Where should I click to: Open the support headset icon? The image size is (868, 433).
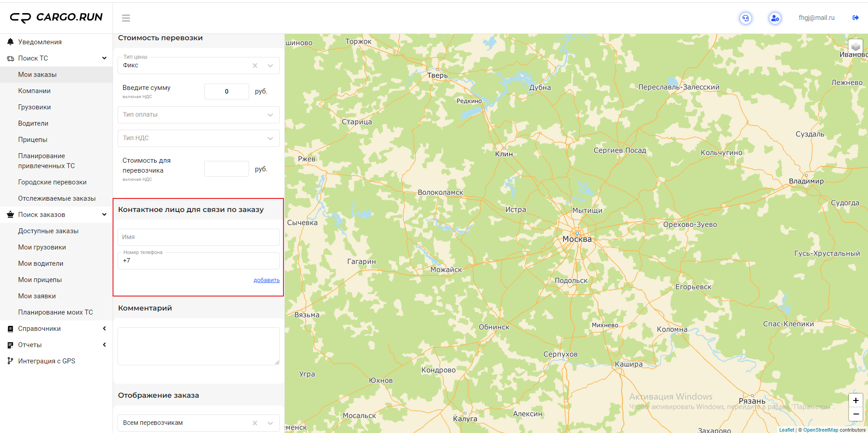click(x=745, y=18)
